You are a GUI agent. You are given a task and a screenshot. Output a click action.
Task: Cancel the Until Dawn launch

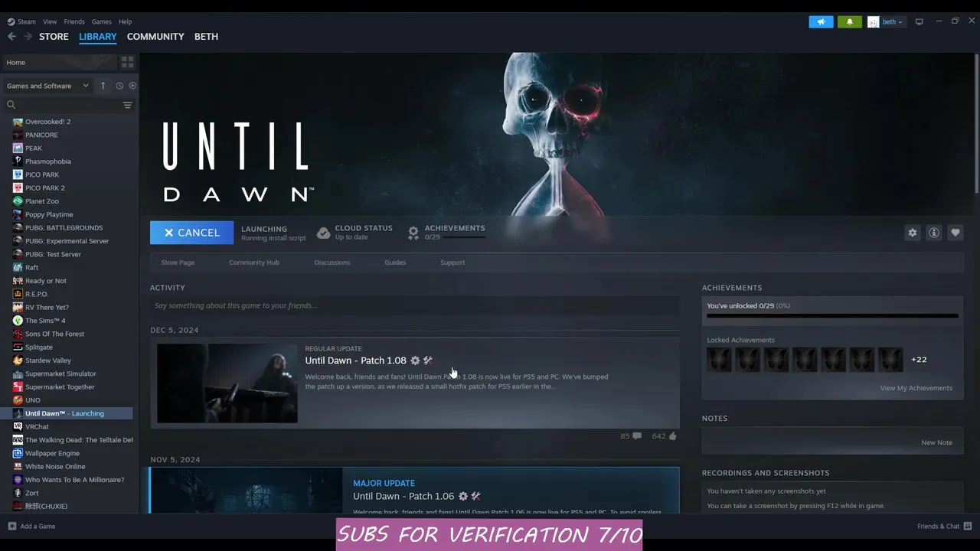pos(191,233)
